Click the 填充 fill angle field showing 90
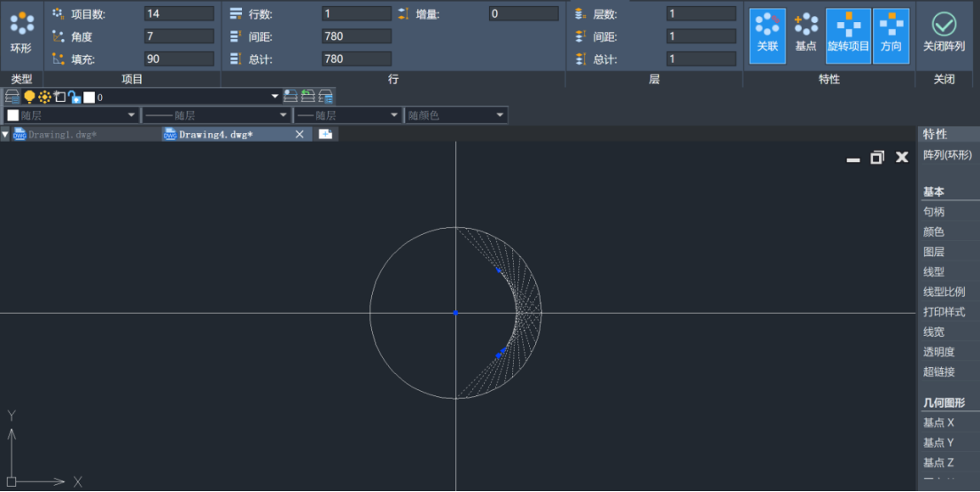 tap(179, 59)
